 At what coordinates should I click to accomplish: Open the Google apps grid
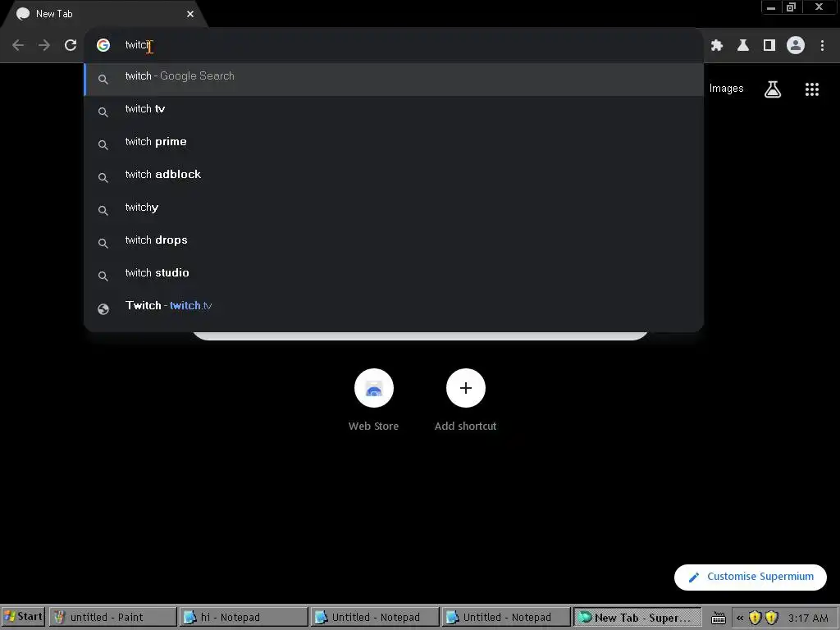(812, 89)
